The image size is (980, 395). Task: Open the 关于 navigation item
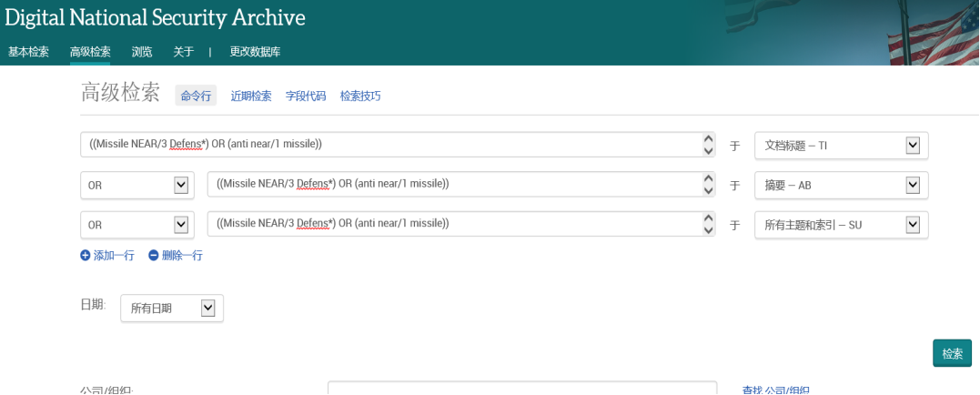pyautogui.click(x=183, y=52)
